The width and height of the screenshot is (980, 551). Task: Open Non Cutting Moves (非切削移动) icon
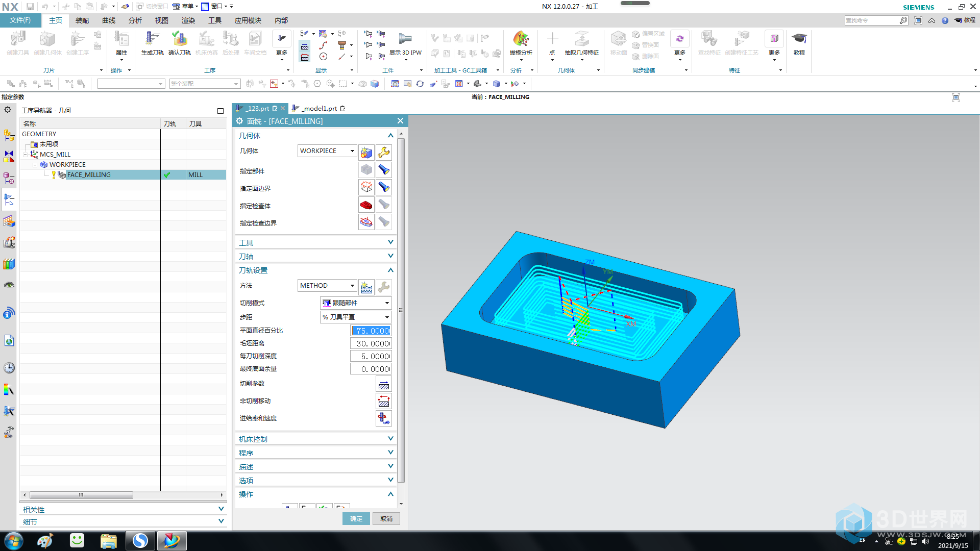384,402
